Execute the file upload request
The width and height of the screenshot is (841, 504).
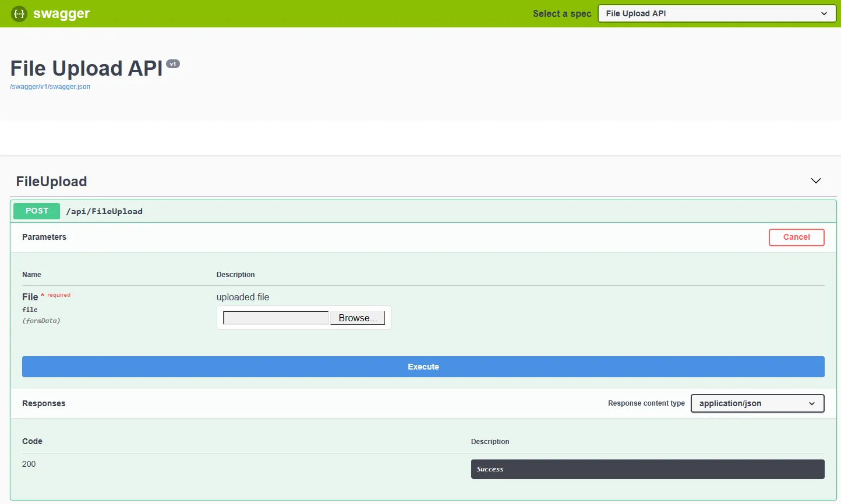423,367
